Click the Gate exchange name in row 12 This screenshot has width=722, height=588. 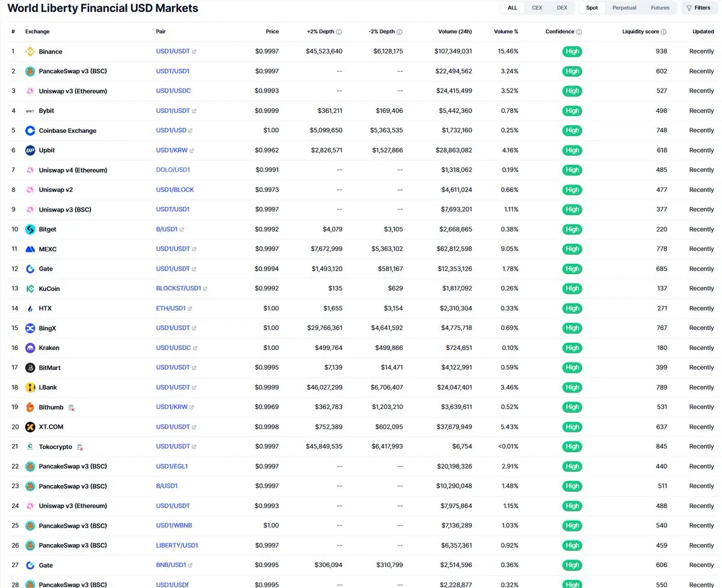pyautogui.click(x=46, y=269)
